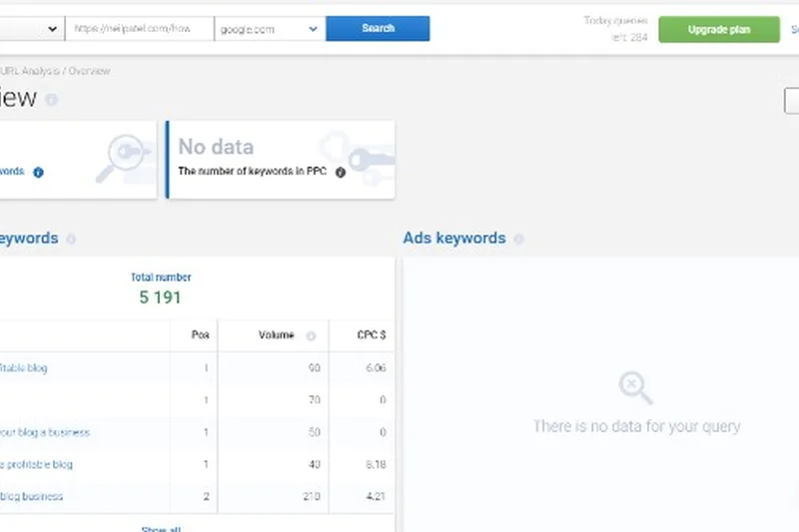Click the magnifier icon in the no-data panel
The image size is (799, 532).
635,386
